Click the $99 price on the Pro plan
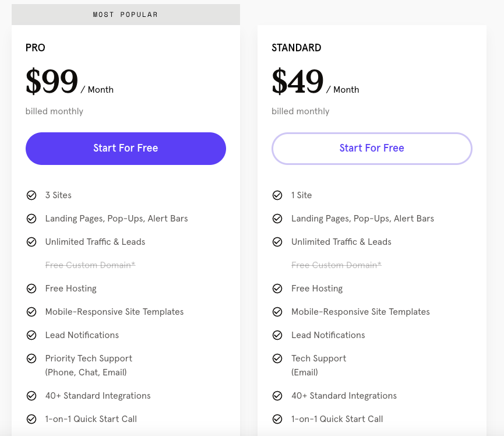Screen dimensions: 504x436 point(52,82)
